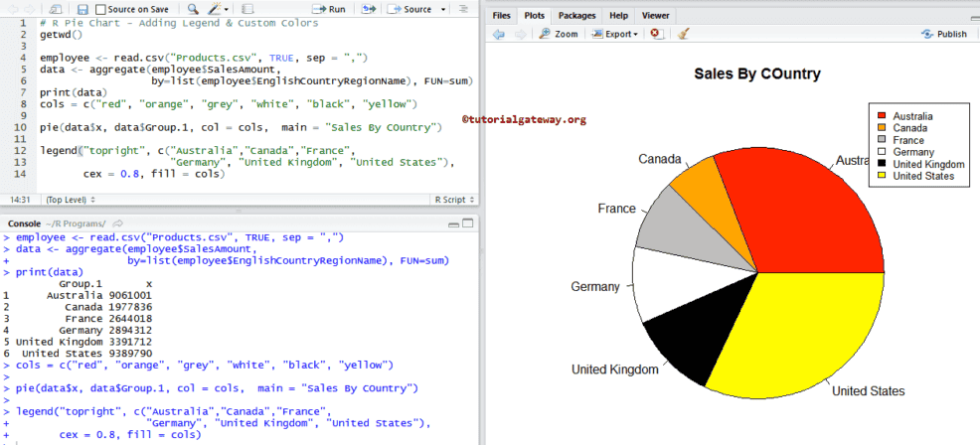Click the Compile Report notebook icon
Viewport: 980px width, 445px height.
click(x=246, y=9)
